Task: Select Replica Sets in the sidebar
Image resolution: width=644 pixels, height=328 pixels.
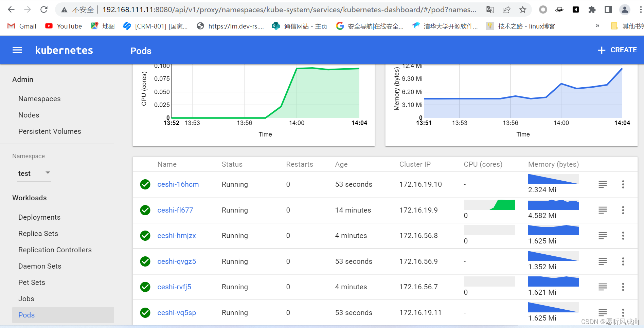Action: point(38,234)
